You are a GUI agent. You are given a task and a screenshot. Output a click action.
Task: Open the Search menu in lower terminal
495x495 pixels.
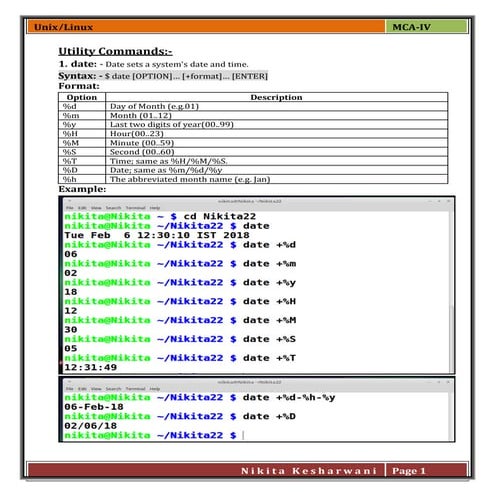coord(113,389)
